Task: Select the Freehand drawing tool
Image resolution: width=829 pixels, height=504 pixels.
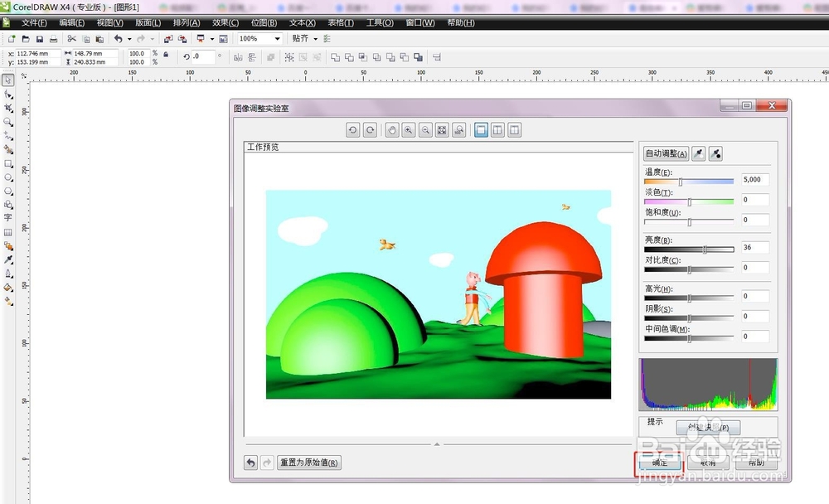Action: [8, 136]
